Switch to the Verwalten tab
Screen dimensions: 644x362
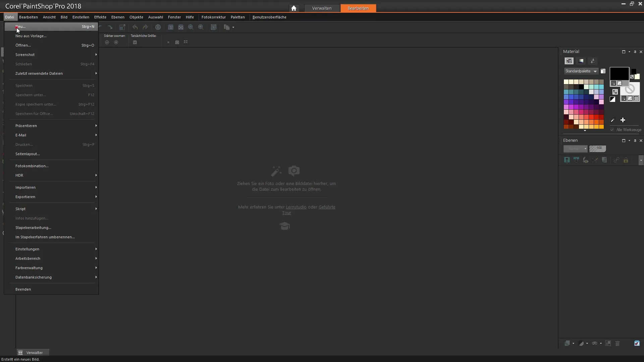322,8
